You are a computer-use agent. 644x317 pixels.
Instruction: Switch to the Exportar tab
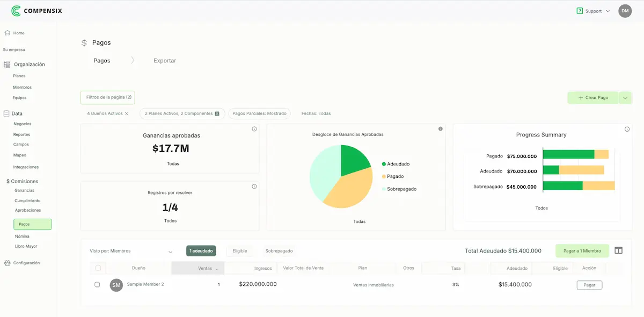tap(164, 60)
